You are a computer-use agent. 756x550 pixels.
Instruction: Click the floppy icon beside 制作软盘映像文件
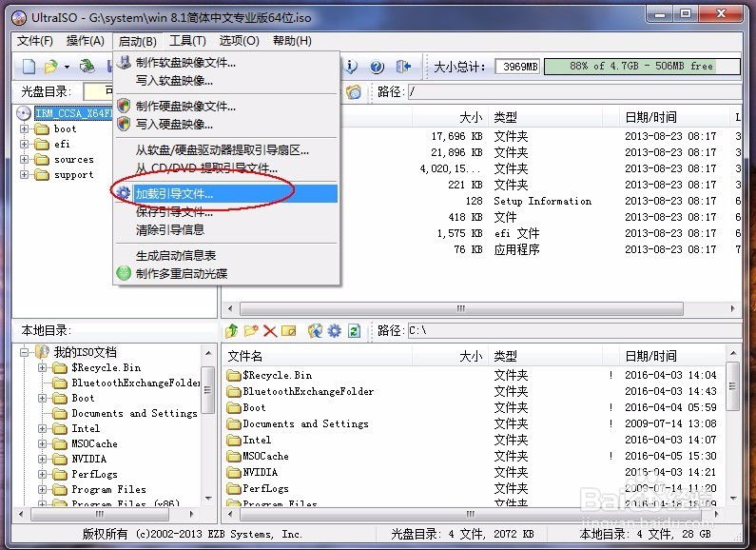[x=124, y=62]
